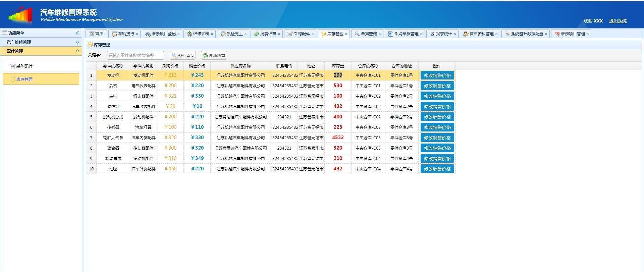Collapse the 功能菜单 sidebar panel
This screenshot has width=644, height=272.
(x=77, y=33)
